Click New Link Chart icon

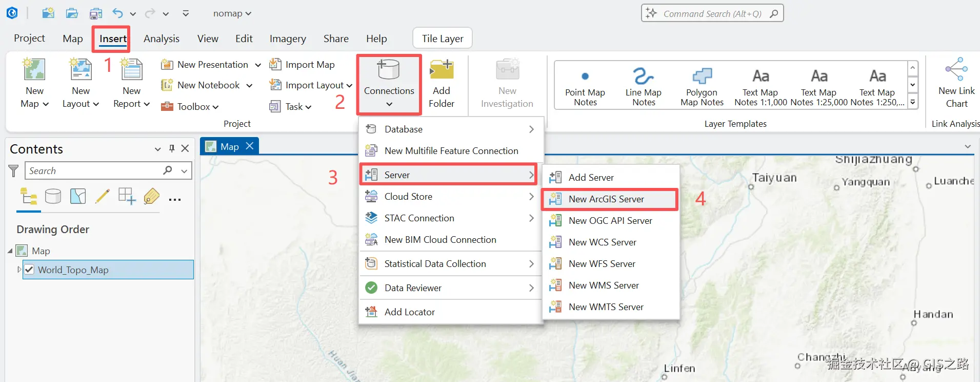click(x=956, y=70)
